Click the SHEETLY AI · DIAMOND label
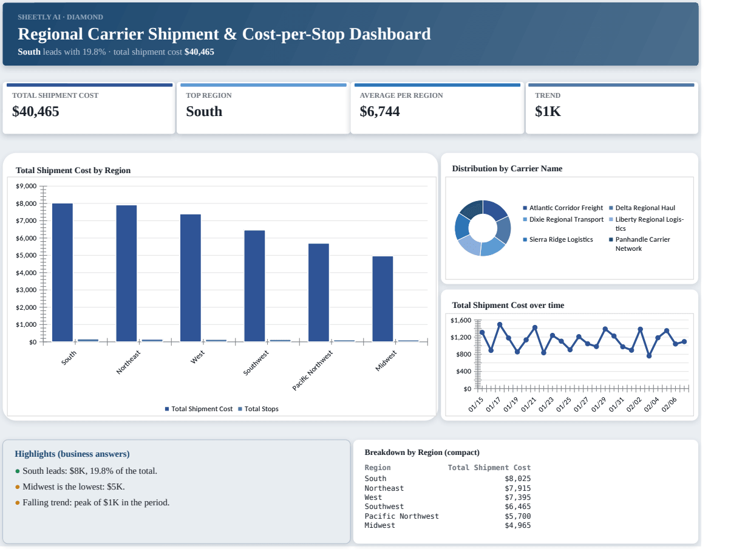 point(60,17)
